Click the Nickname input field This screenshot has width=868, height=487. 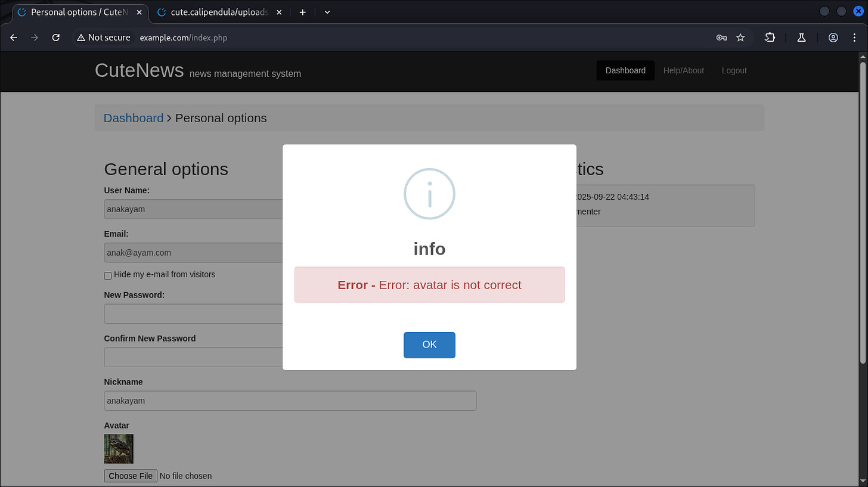coord(290,401)
